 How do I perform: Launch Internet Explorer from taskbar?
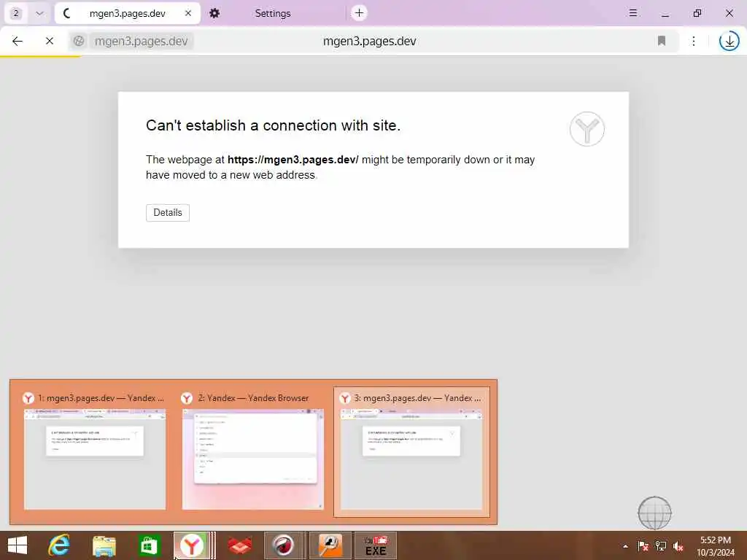click(59, 545)
